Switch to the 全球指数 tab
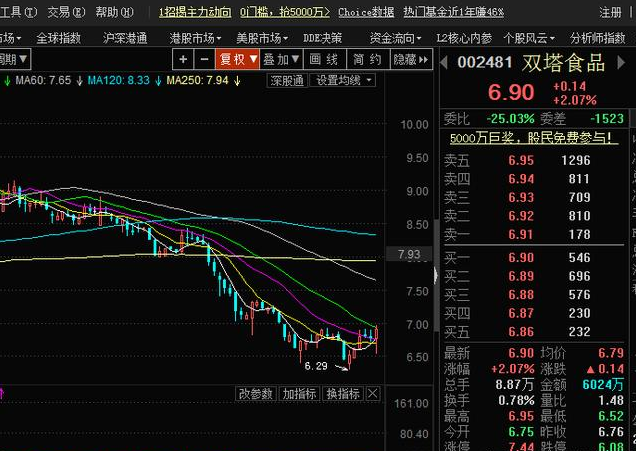The height and width of the screenshot is (451, 636). 58,37
